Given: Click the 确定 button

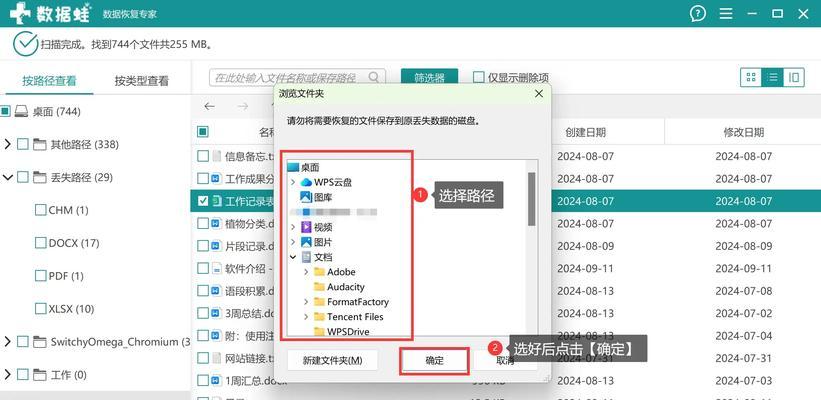Looking at the screenshot, I should 434,360.
